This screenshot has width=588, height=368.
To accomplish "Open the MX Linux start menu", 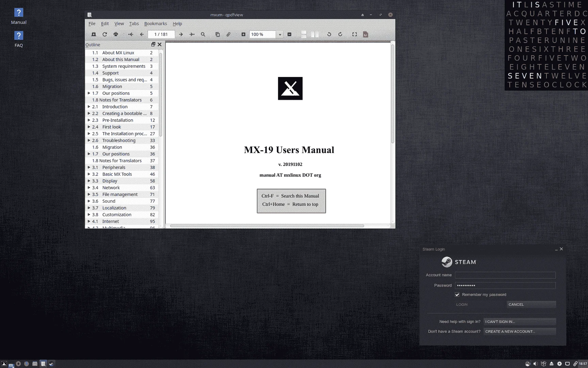I will [4, 364].
